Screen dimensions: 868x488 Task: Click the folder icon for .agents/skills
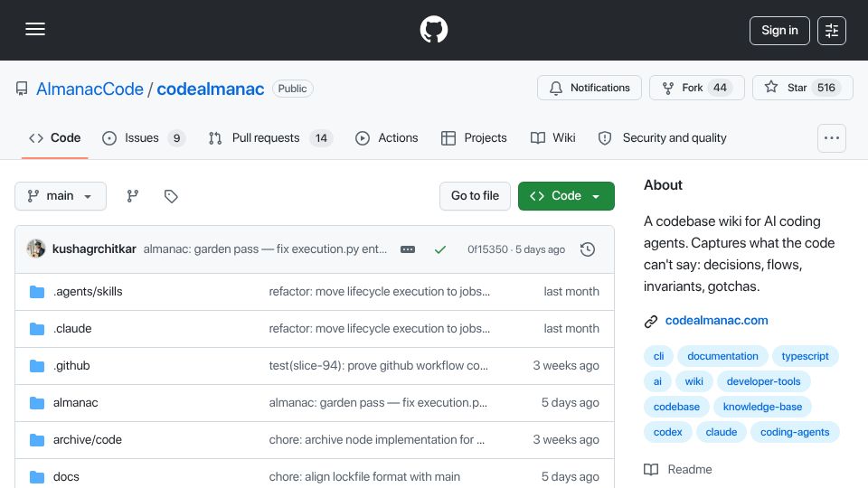tap(37, 292)
